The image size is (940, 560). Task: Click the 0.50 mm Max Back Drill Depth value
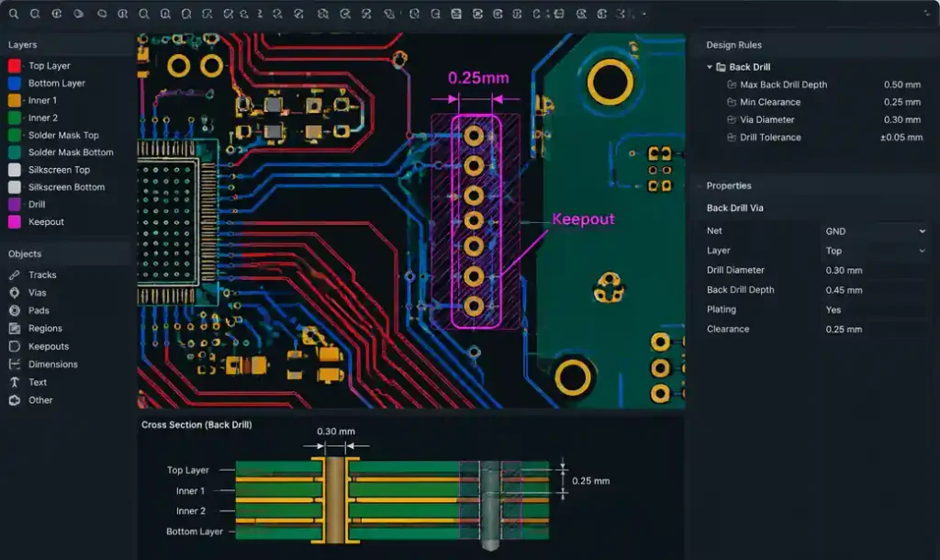(x=902, y=84)
